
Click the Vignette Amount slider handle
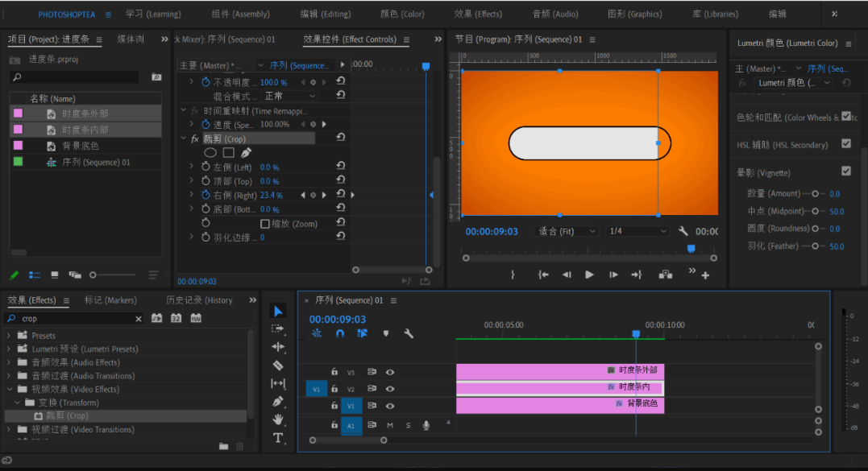pyautogui.click(x=815, y=194)
